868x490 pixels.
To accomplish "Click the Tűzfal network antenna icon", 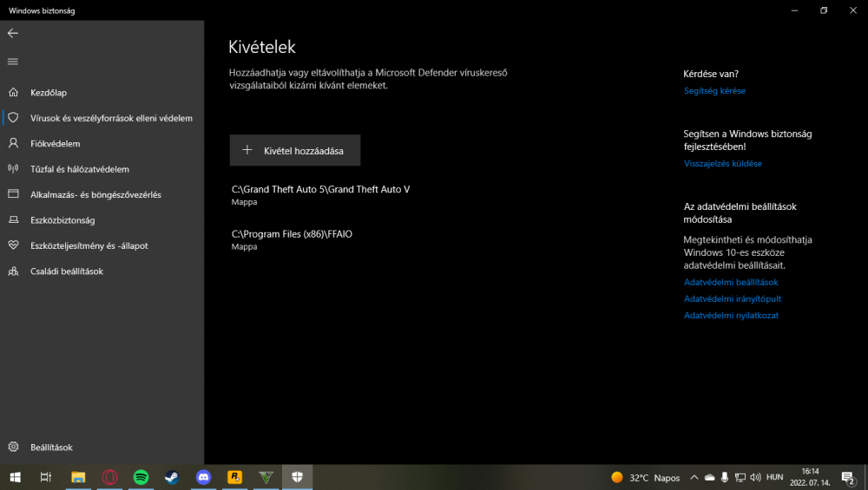I will [x=13, y=168].
